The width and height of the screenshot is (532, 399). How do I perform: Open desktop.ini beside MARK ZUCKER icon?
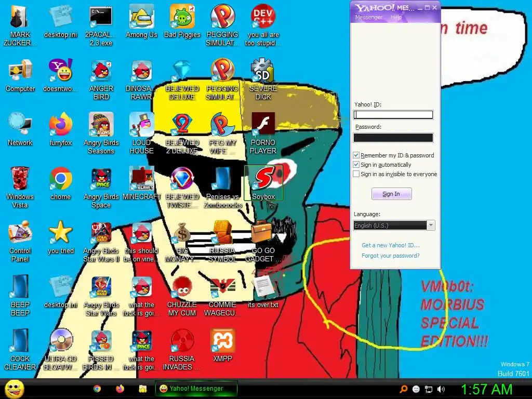point(60,21)
